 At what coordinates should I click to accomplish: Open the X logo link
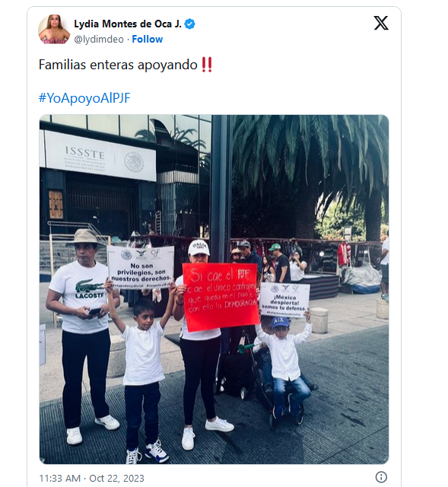(381, 23)
